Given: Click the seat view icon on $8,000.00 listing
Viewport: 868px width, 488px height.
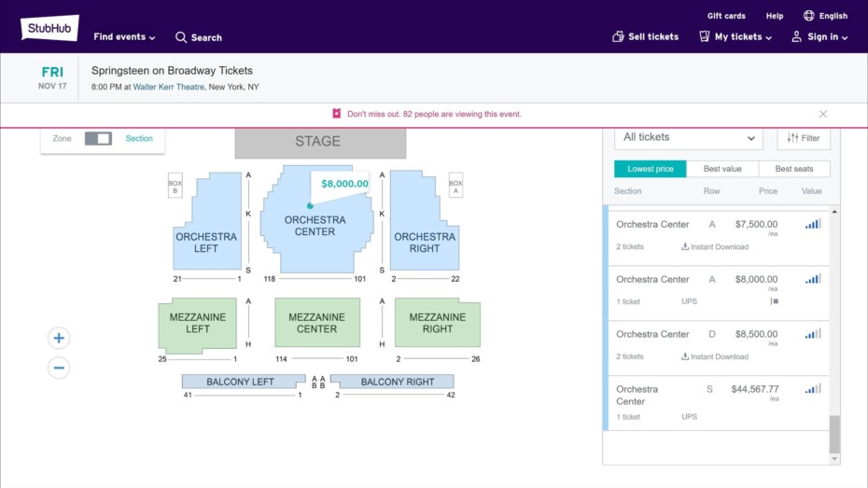Looking at the screenshot, I should (774, 301).
